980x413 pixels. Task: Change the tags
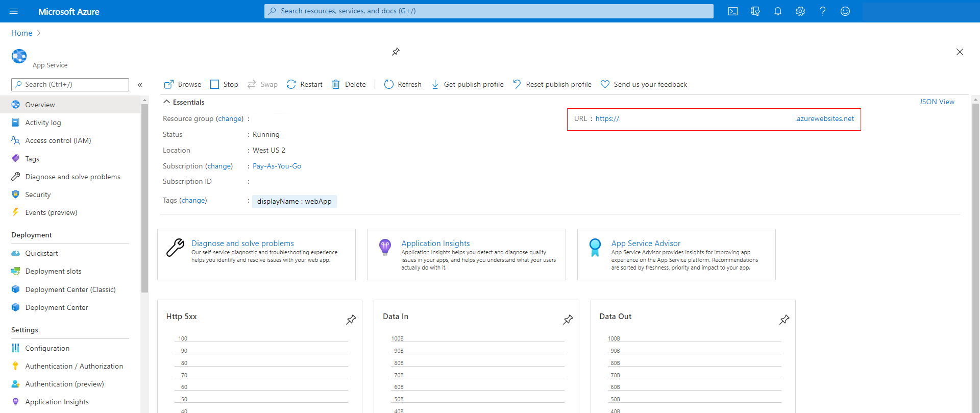pyautogui.click(x=193, y=200)
